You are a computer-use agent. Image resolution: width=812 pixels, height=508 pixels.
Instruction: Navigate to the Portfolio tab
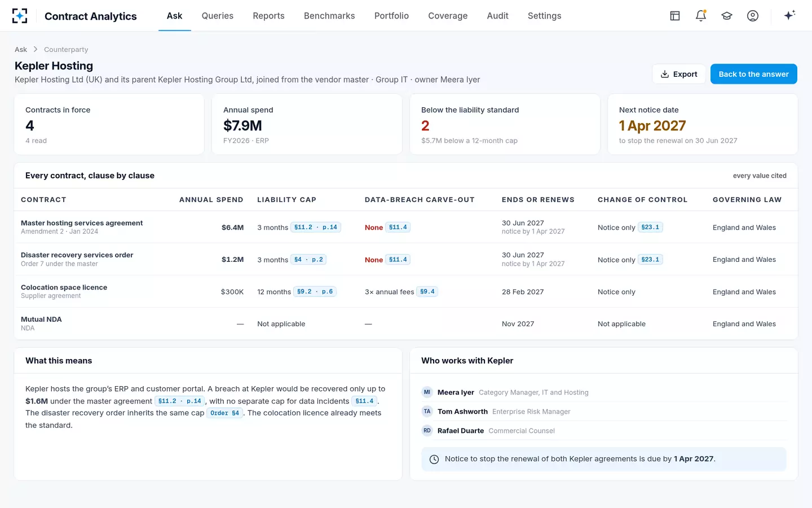(x=391, y=16)
